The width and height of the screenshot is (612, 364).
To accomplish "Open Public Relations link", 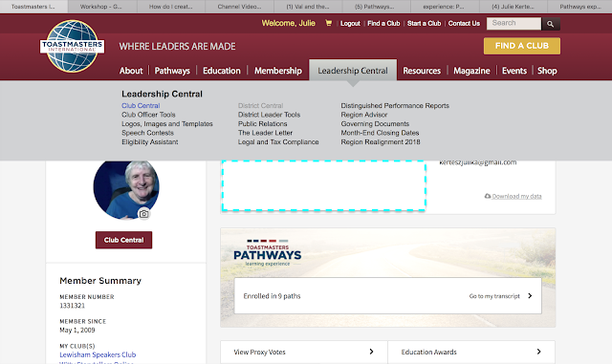I will tap(262, 123).
